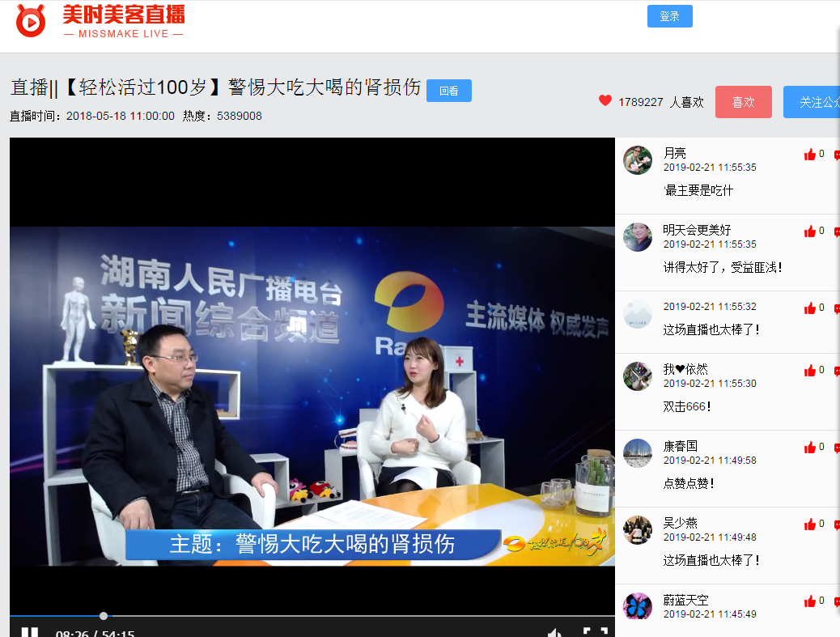Click the timestamp 2019-02-21 11:45:49
Viewport: 840px width, 637px height.
(x=710, y=614)
